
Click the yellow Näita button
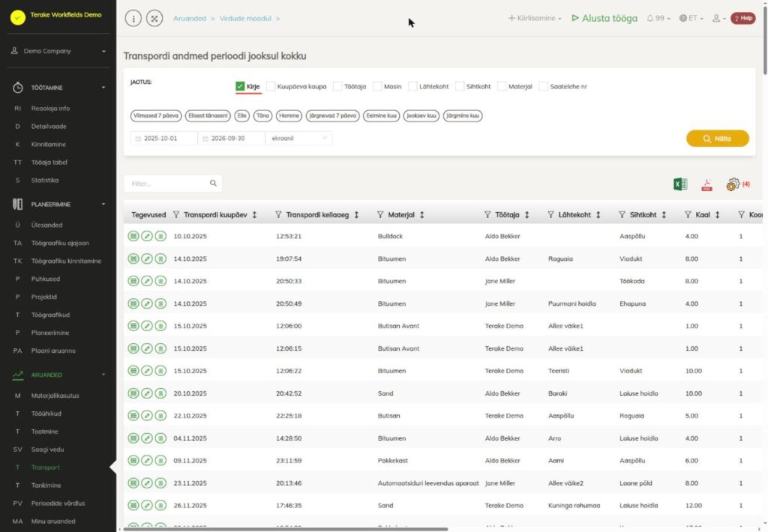click(718, 139)
